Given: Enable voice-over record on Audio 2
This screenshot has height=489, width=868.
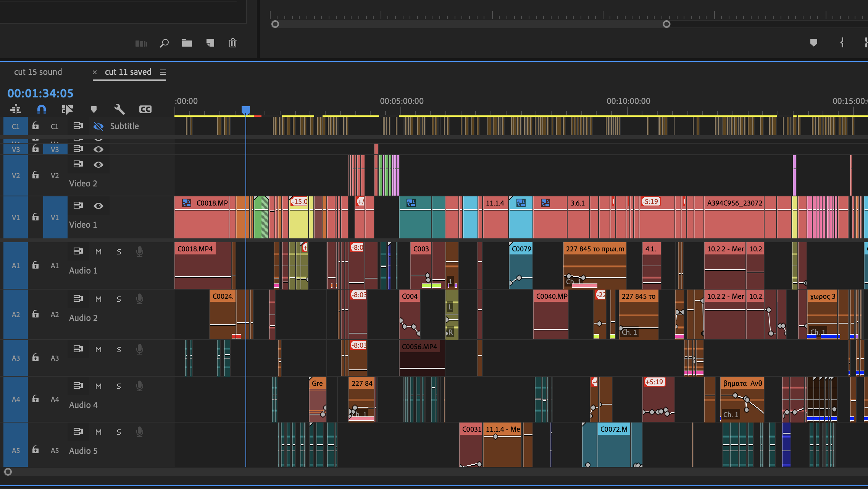Looking at the screenshot, I should click(140, 299).
